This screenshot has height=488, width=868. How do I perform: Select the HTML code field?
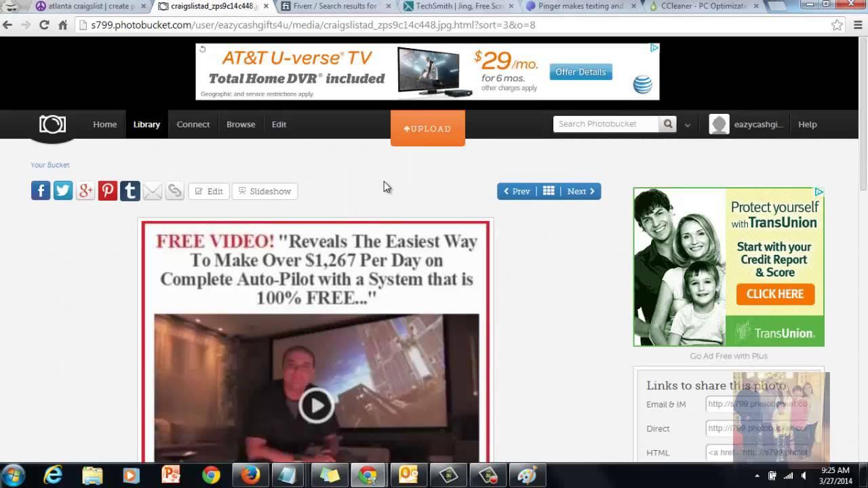click(x=759, y=453)
